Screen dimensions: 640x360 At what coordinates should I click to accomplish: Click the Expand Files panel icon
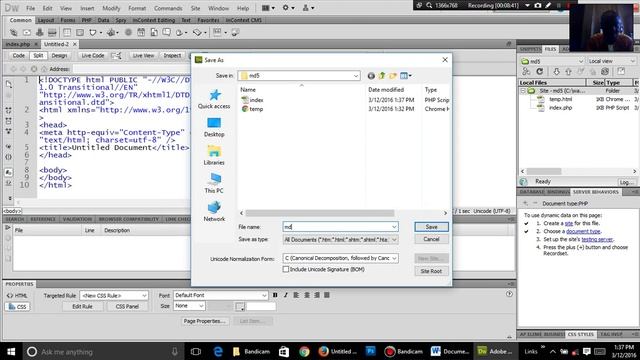(x=621, y=72)
